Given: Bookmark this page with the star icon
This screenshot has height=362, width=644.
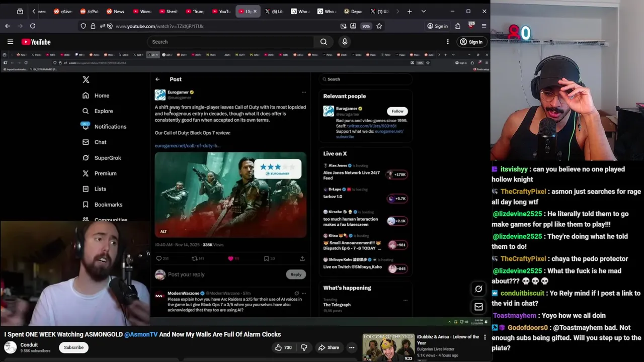Looking at the screenshot, I should 379,26.
